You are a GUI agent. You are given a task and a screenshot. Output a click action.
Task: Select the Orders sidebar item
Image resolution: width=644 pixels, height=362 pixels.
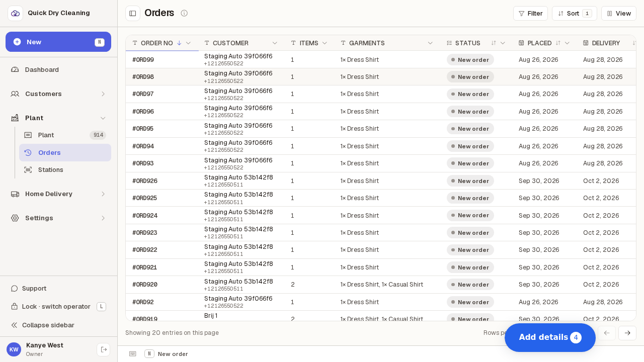coord(65,152)
